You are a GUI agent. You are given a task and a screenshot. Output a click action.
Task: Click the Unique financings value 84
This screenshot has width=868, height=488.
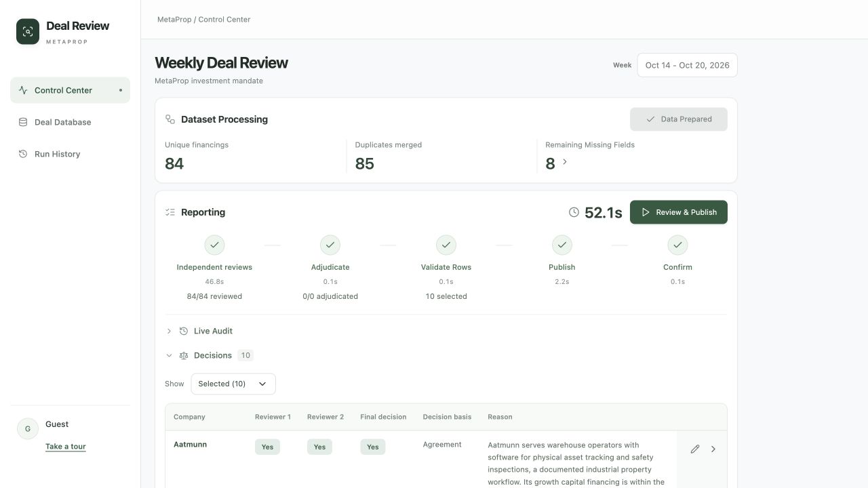click(x=174, y=163)
